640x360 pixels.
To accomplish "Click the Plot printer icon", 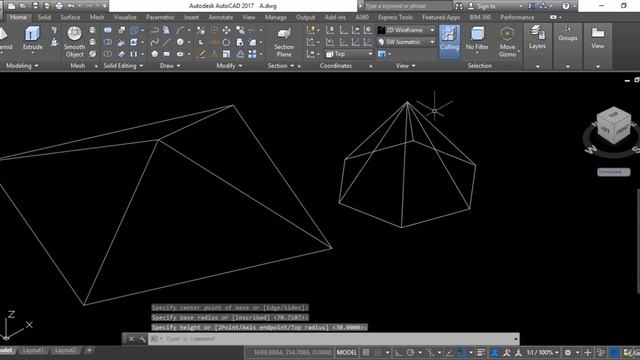I will point(59,6).
